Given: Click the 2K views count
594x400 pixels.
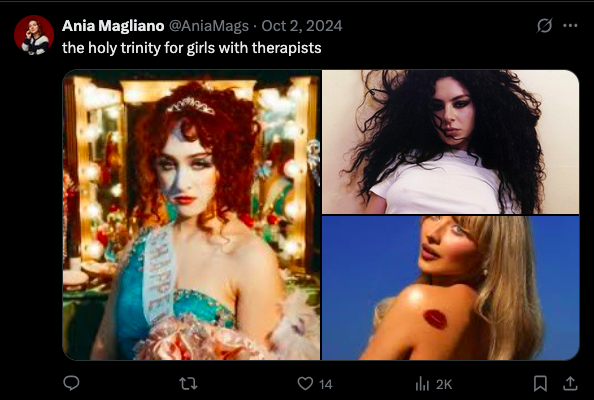Looking at the screenshot, I should (444, 384).
